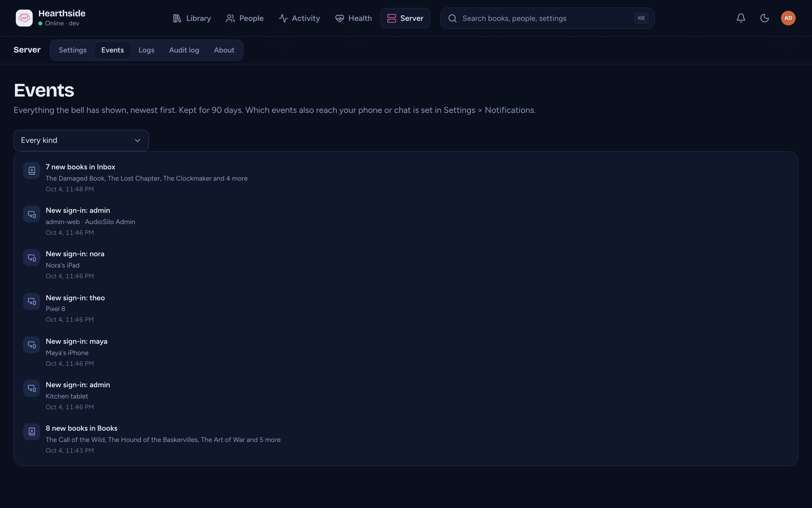Image resolution: width=812 pixels, height=508 pixels.
Task: Click the Online · dev status text
Action: click(x=62, y=23)
